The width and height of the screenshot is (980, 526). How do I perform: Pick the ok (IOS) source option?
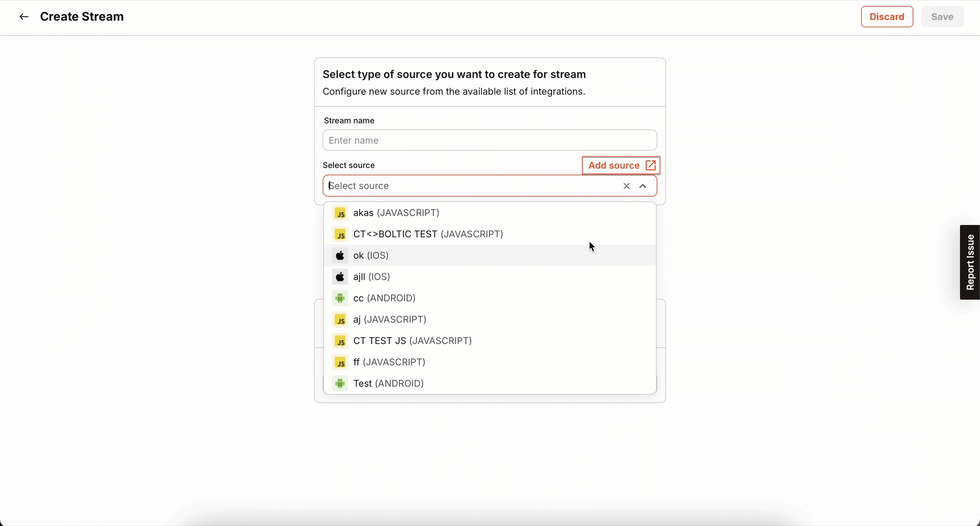pos(371,256)
